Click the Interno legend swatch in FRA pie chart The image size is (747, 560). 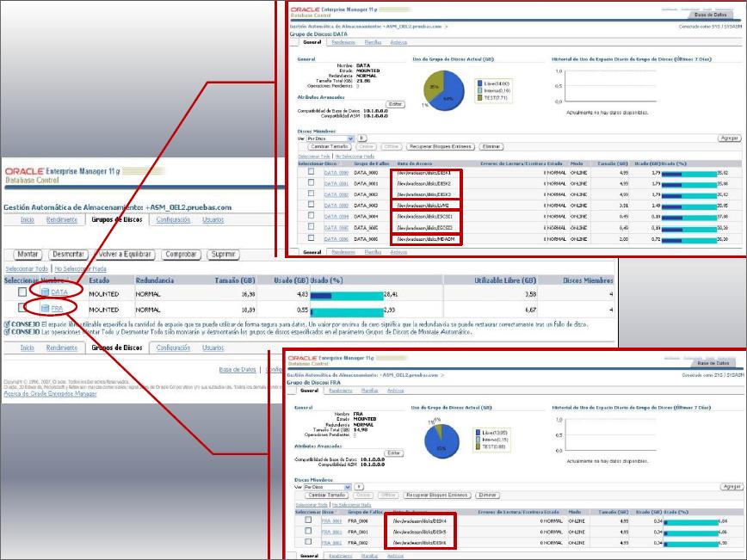coord(478,440)
